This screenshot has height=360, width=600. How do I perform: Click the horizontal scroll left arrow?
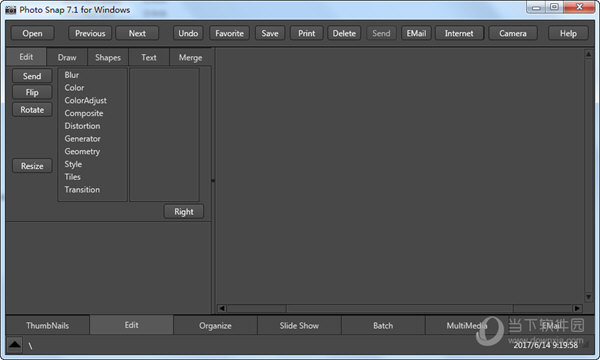point(222,308)
